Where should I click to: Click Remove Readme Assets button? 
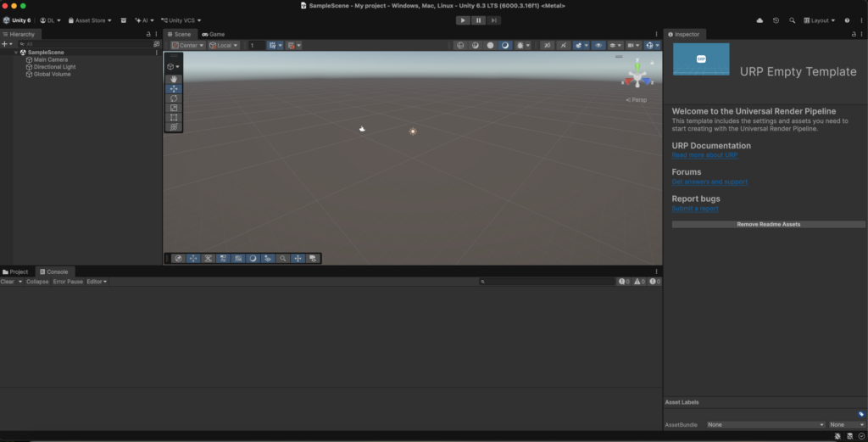768,224
